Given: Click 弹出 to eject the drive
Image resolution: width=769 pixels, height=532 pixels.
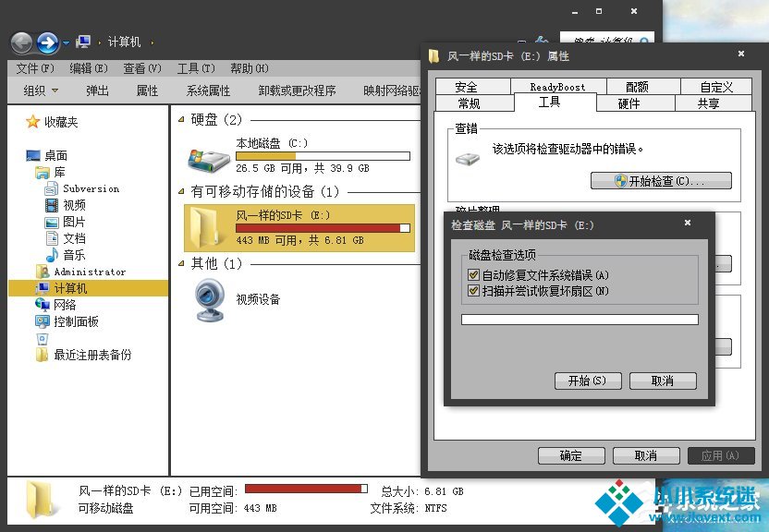Looking at the screenshot, I should [97, 91].
